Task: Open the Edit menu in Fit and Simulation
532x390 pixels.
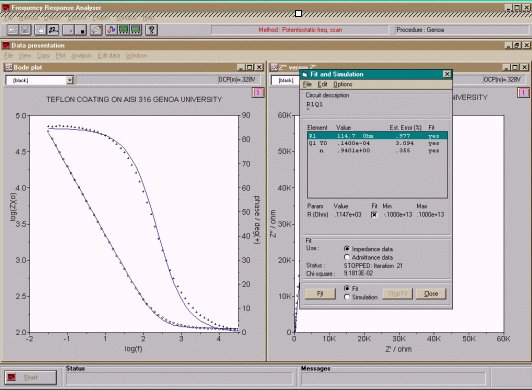Action: [x=322, y=84]
